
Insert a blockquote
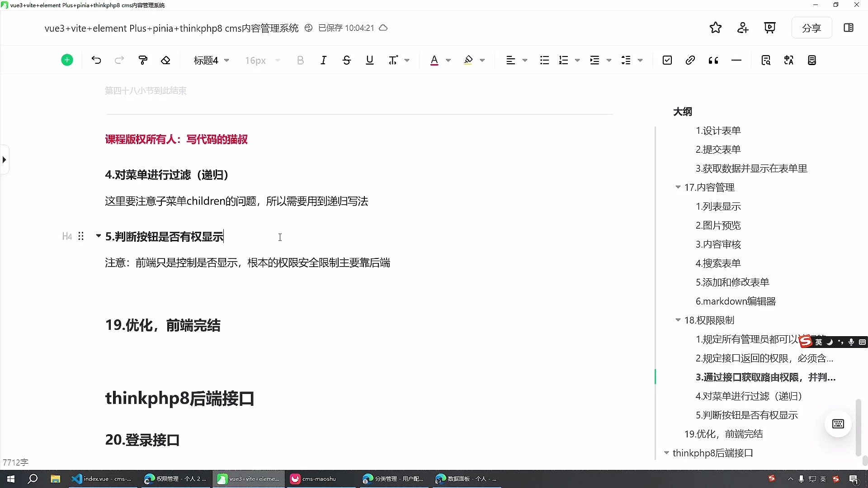(713, 60)
